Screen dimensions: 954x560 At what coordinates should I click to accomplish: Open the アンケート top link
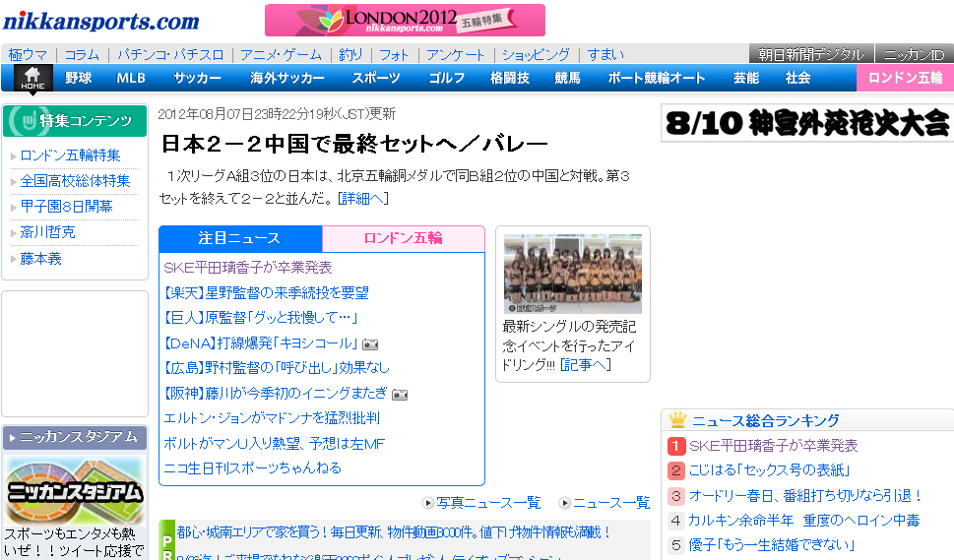(455, 55)
